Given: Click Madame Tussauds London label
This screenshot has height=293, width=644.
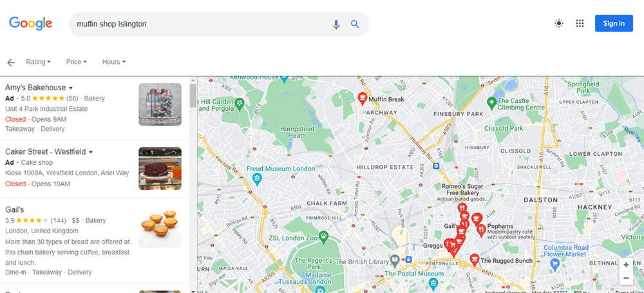Looking at the screenshot, I should 305,278.
